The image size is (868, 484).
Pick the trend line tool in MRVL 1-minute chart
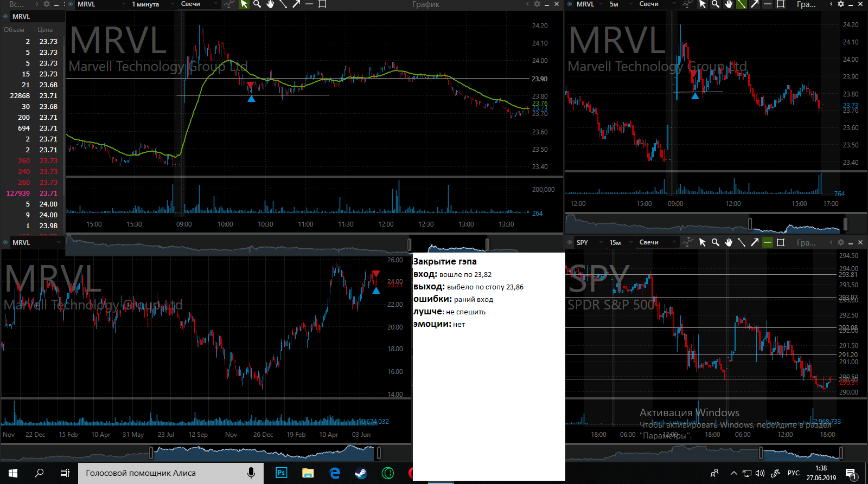(283, 4)
